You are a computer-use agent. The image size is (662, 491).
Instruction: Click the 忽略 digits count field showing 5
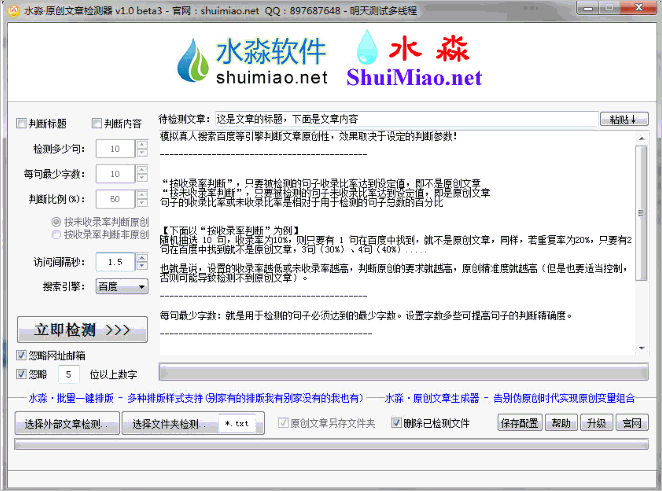68,374
